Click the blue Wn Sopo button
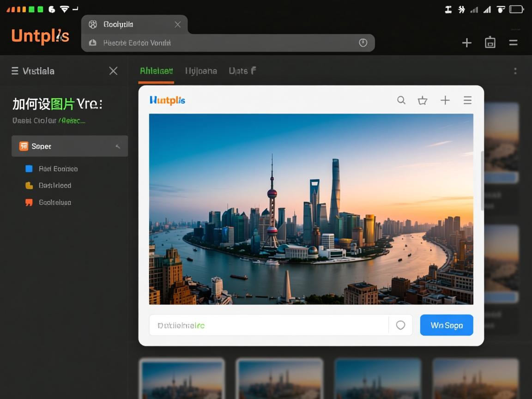Image resolution: width=532 pixels, height=399 pixels. tap(447, 325)
